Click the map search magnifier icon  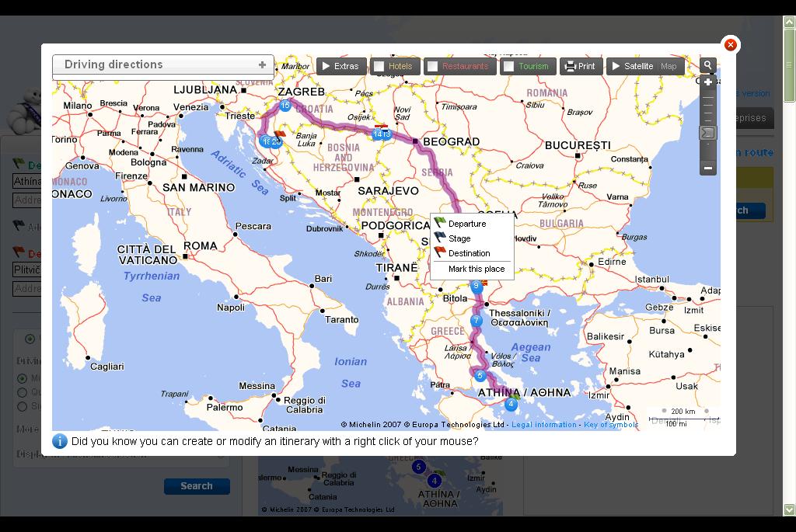pos(707,65)
